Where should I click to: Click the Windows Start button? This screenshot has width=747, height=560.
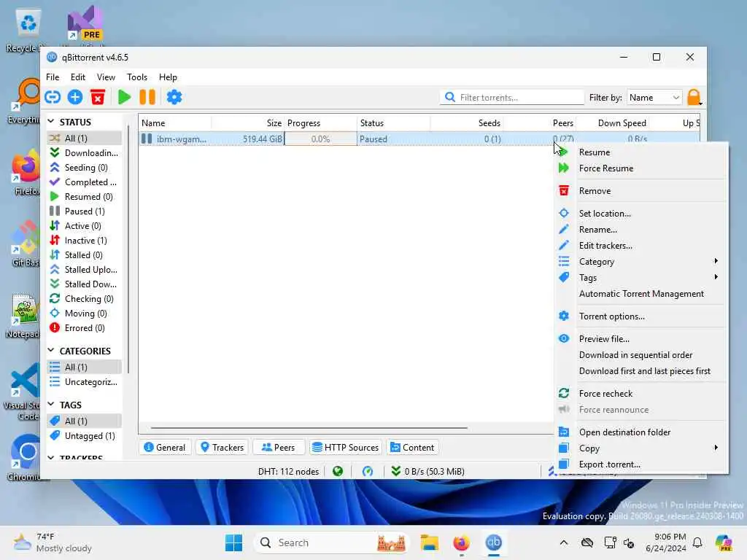pos(233,542)
